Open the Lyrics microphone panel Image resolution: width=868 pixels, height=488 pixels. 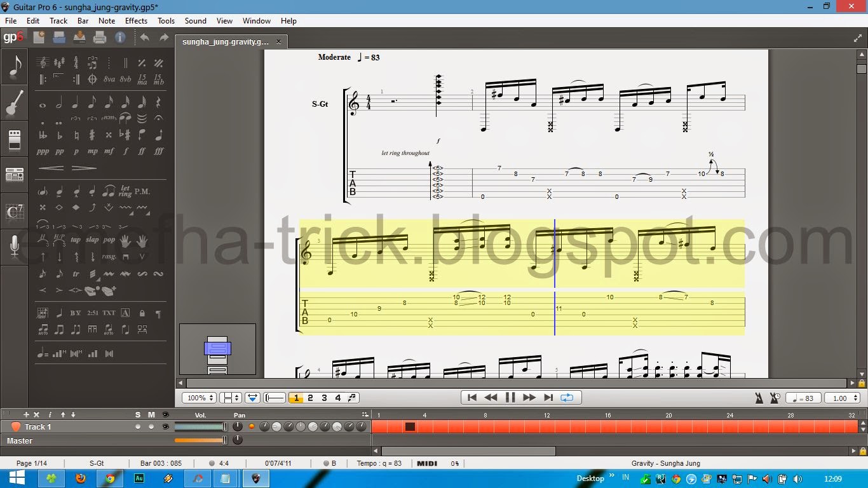[x=14, y=247]
